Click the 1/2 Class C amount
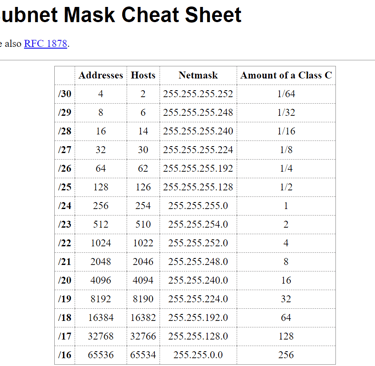The image size is (375, 366). point(286,187)
